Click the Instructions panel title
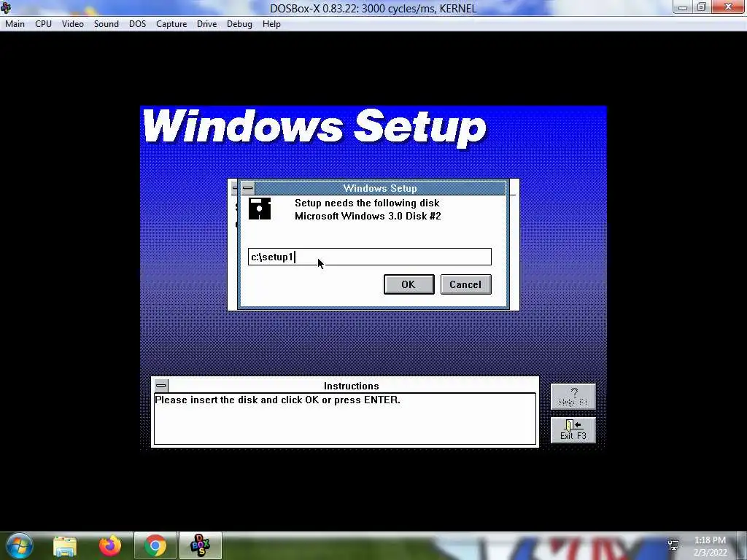The width and height of the screenshot is (747, 560). (352, 386)
